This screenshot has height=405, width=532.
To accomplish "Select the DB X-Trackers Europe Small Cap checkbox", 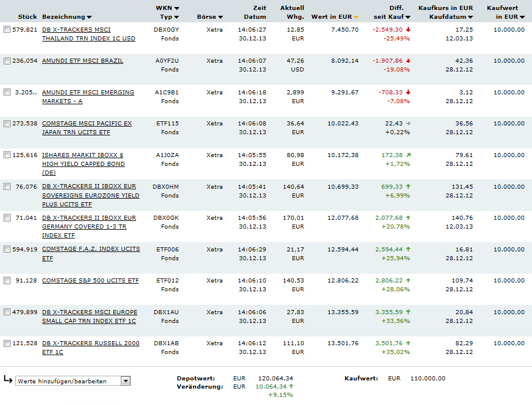I will [7, 312].
